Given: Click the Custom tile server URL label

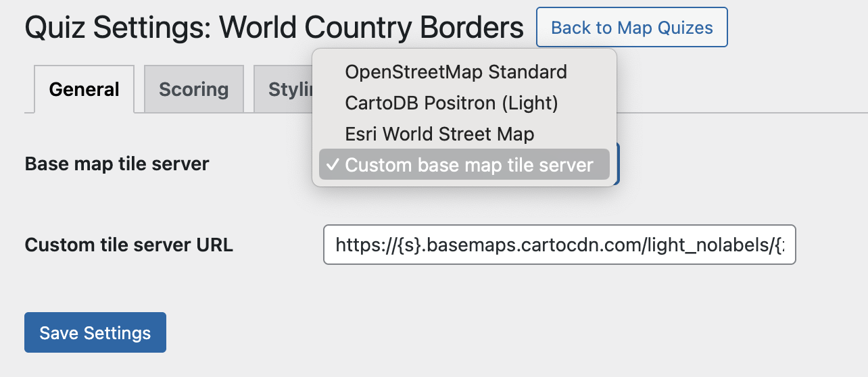Looking at the screenshot, I should tap(129, 245).
